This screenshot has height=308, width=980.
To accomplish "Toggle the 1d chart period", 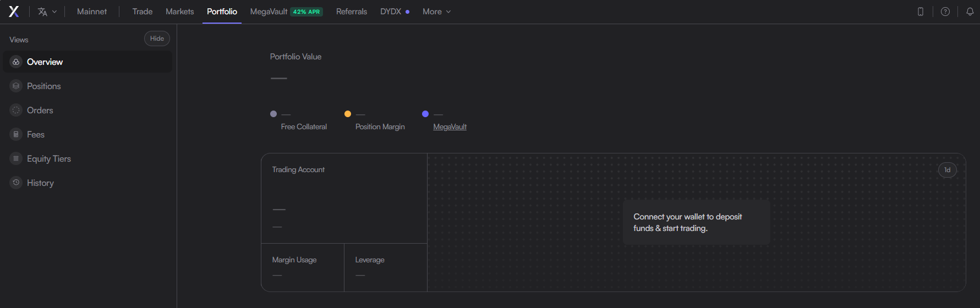I will (948, 170).
